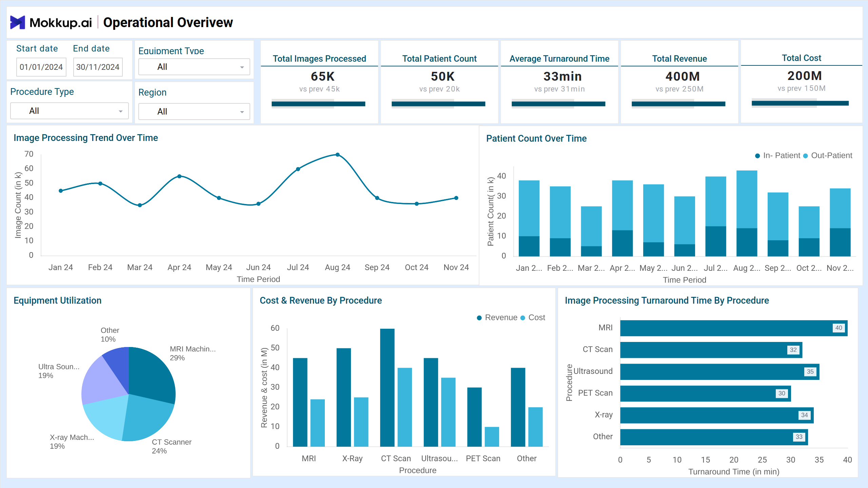This screenshot has height=488, width=868.
Task: Click the MRI revenue bar
Action: 300,402
